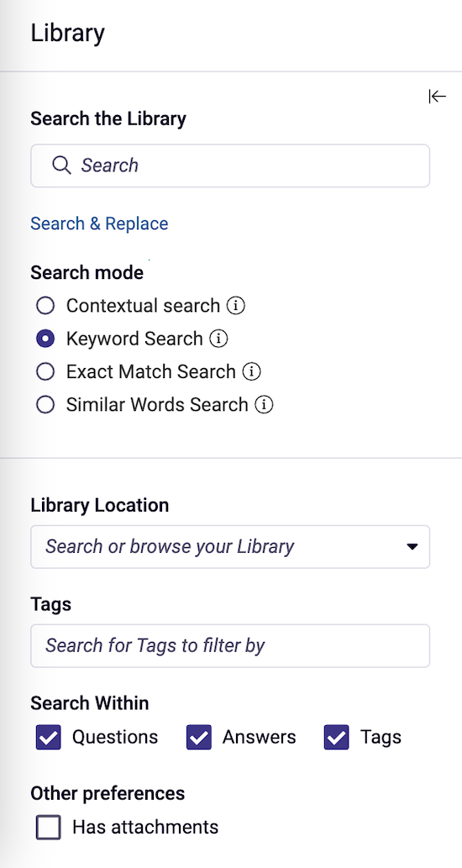Screen dimensions: 462x868
Task: Toggle the Tags checkbox under Search Within
Action: click(x=336, y=738)
